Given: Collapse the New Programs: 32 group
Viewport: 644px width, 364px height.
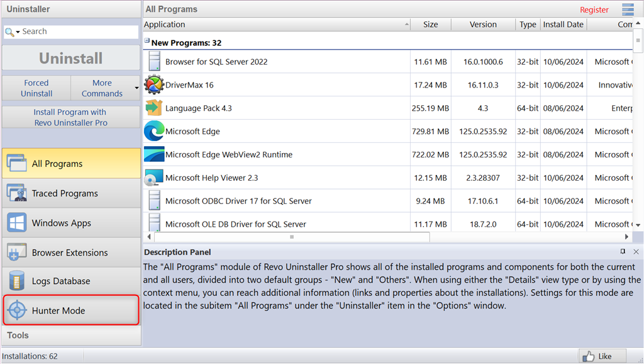Looking at the screenshot, I should tap(147, 40).
